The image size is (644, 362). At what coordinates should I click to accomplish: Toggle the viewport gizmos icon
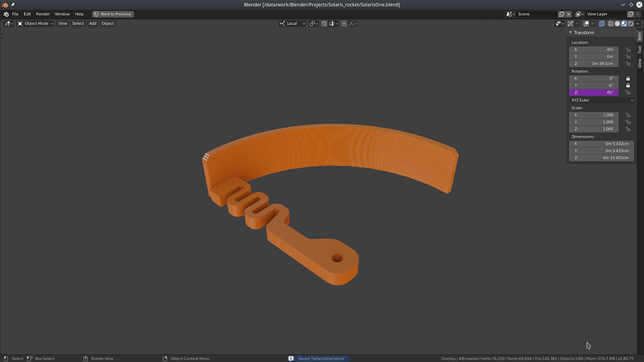click(x=570, y=24)
